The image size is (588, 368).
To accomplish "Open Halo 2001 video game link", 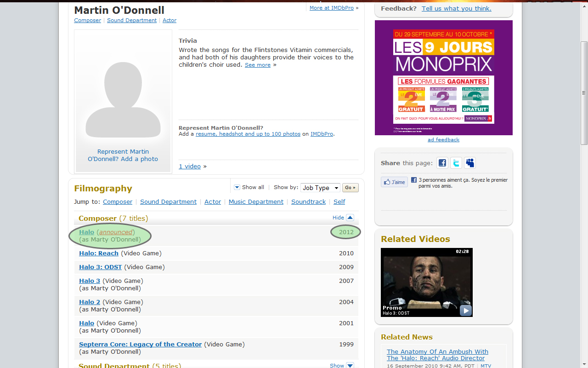I will (x=86, y=323).
